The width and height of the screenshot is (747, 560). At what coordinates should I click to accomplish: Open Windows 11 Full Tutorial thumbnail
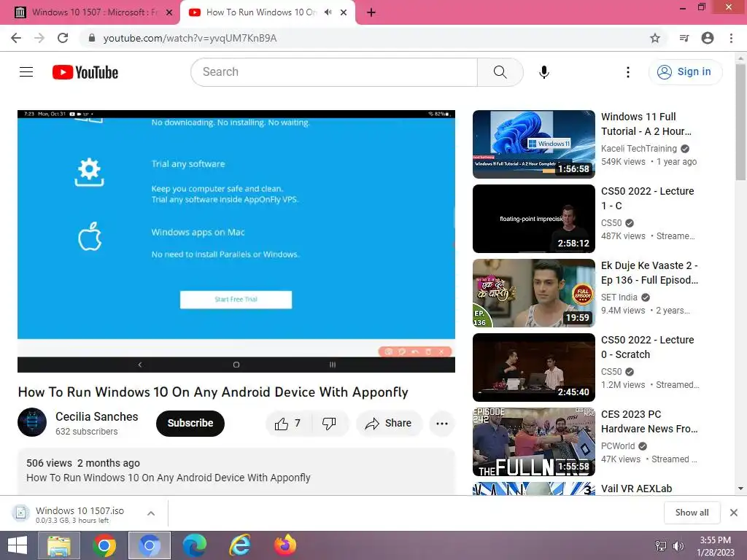coord(533,144)
